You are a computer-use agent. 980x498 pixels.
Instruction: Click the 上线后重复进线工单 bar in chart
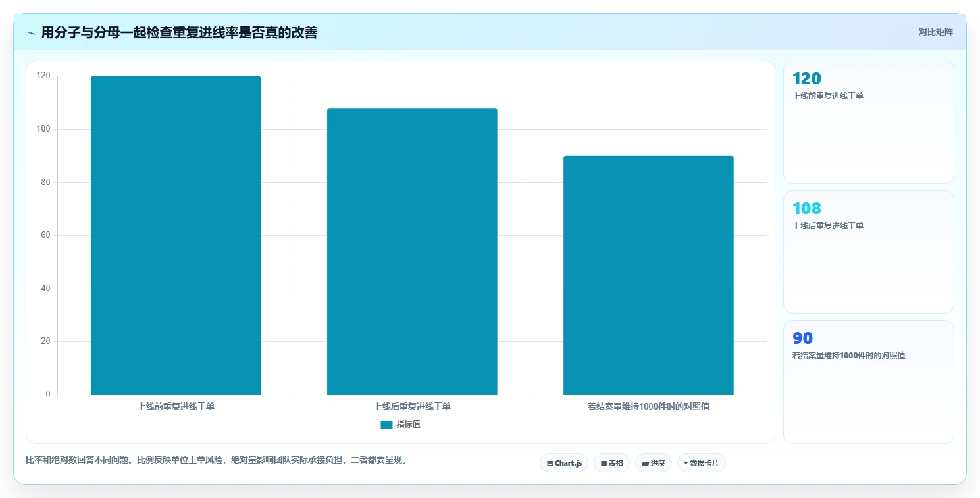(412, 252)
